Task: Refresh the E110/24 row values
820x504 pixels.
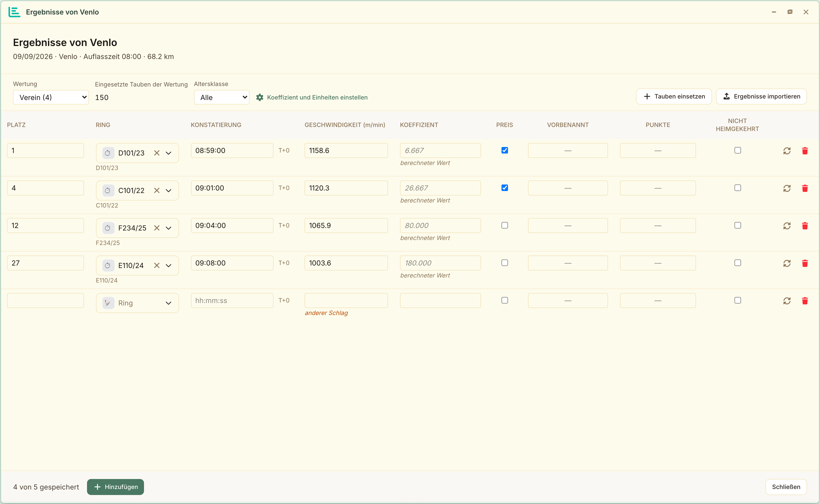Action: click(787, 263)
